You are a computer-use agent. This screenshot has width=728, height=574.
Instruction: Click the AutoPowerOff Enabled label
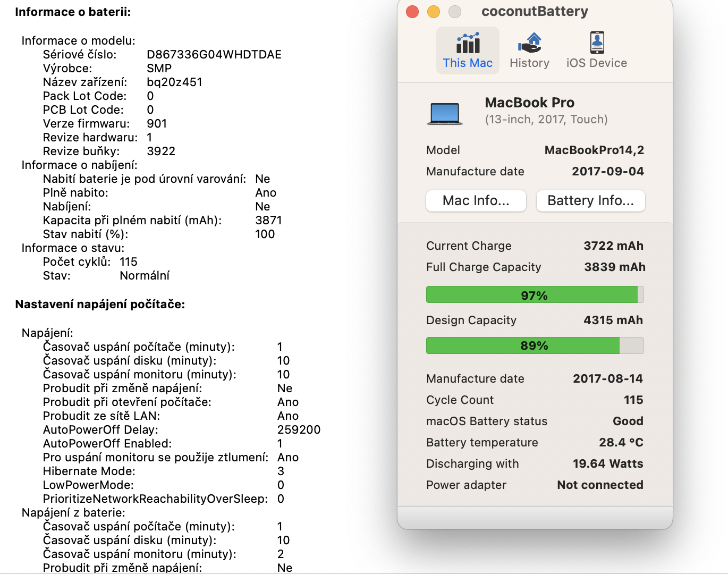[x=107, y=444]
